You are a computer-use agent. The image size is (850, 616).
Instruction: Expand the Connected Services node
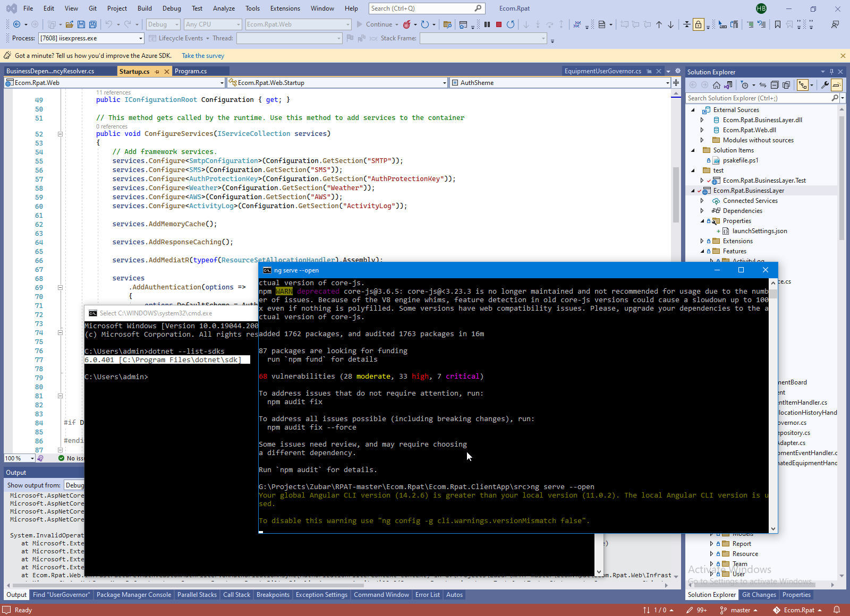[702, 201]
